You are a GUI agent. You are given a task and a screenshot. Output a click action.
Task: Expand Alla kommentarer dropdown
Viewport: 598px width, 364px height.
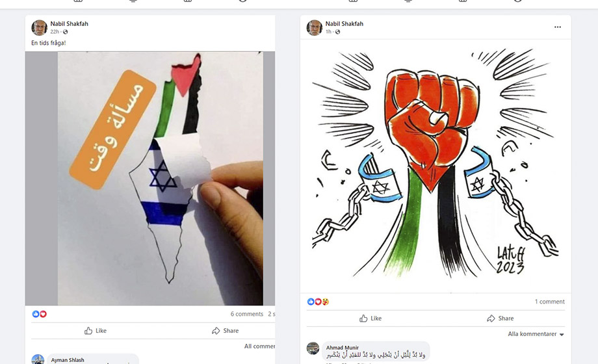(536, 334)
